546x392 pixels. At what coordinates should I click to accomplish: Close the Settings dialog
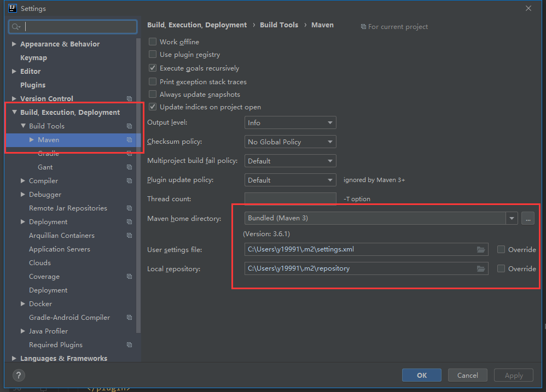(x=528, y=8)
